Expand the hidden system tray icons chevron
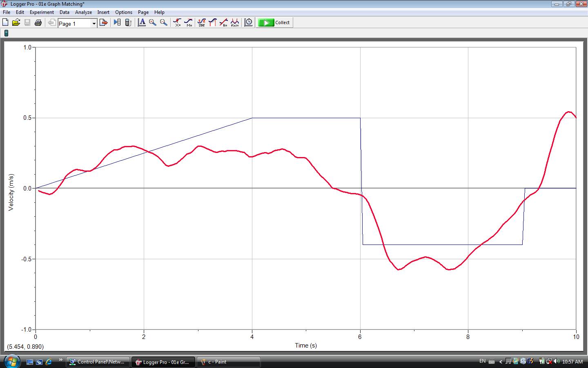The height and width of the screenshot is (368, 588). (x=501, y=361)
